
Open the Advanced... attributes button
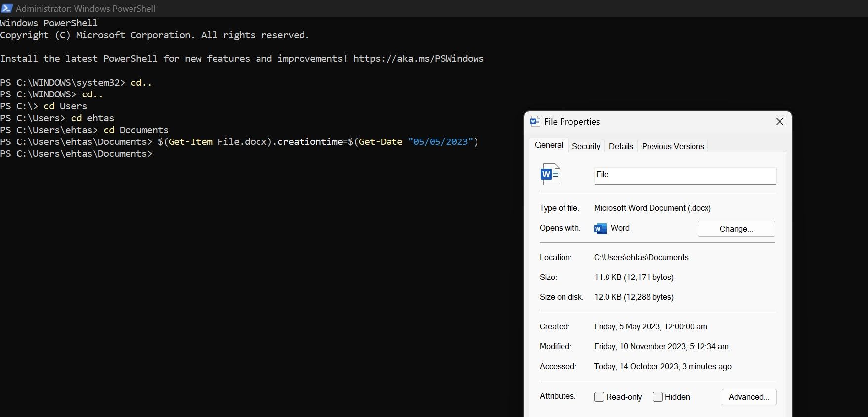pyautogui.click(x=748, y=397)
